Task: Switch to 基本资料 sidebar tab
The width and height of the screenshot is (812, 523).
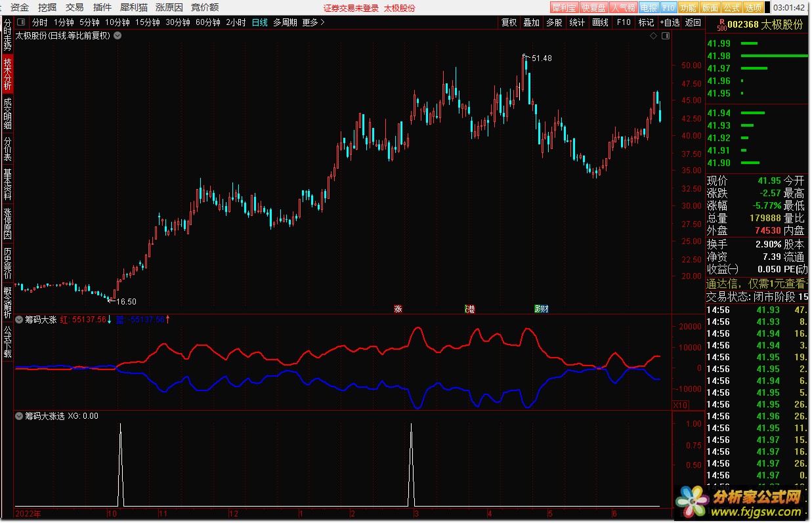Action: click(7, 184)
